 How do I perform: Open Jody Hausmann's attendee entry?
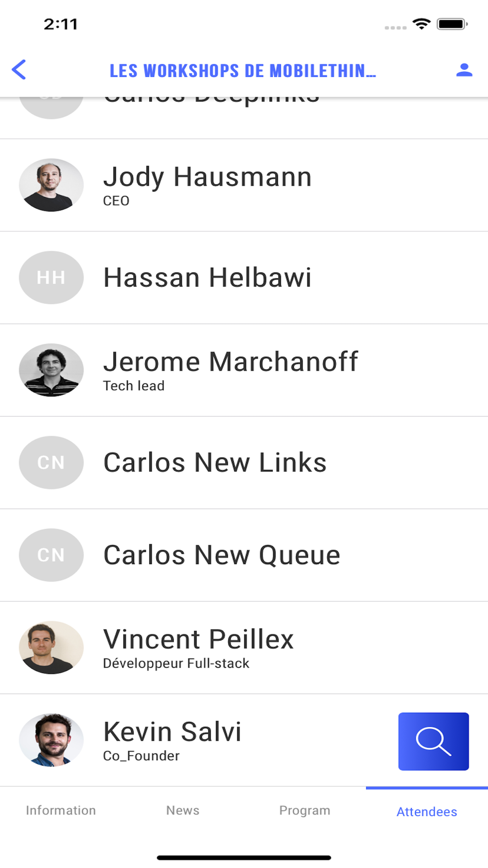tap(207, 177)
